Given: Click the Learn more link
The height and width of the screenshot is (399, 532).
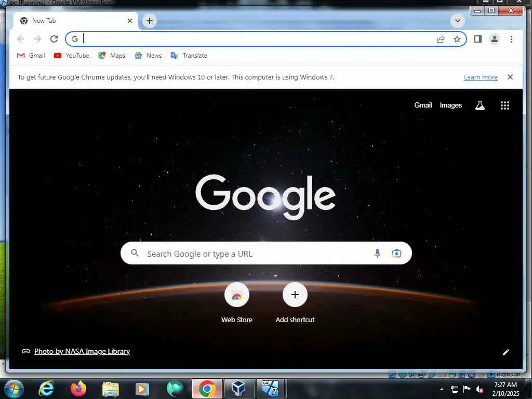Looking at the screenshot, I should click(x=481, y=77).
